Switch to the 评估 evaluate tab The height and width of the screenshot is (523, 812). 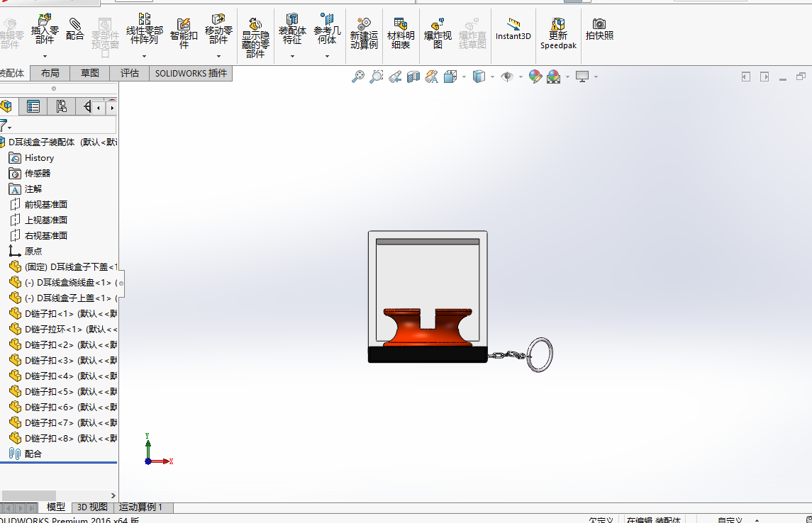[x=130, y=74]
